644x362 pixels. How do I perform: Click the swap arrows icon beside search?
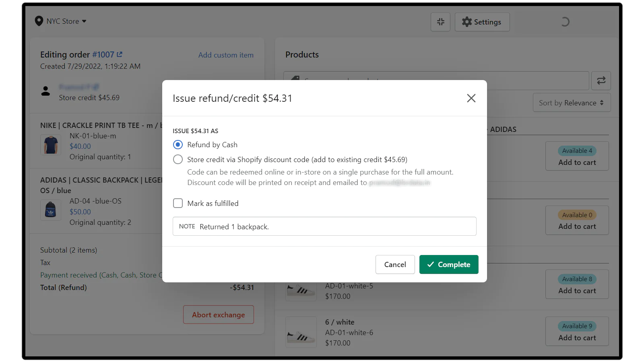click(601, 81)
